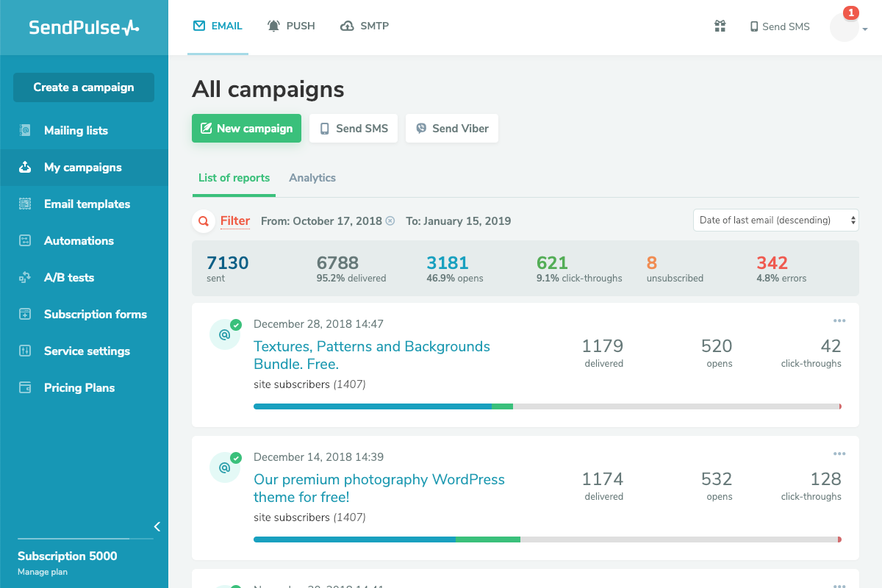The width and height of the screenshot is (882, 588).
Task: Click the Automations sidebar icon
Action: pyautogui.click(x=25, y=241)
